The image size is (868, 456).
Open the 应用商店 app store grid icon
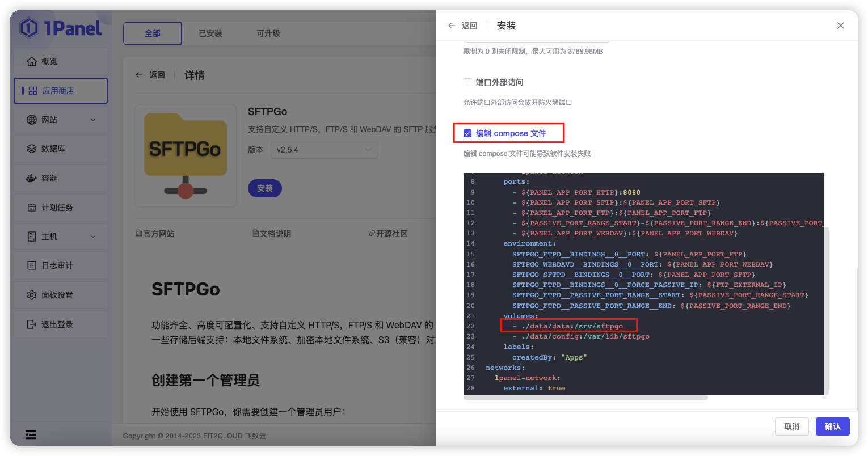coord(33,91)
